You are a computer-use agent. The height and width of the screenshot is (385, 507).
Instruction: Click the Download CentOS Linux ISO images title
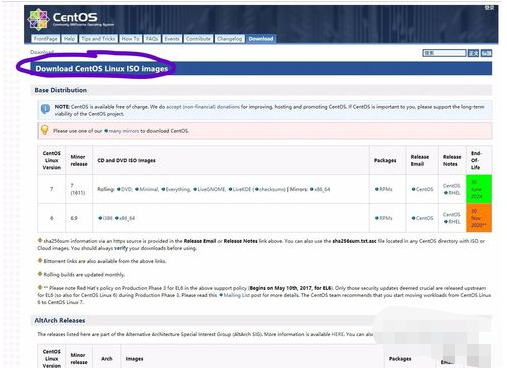pos(102,69)
